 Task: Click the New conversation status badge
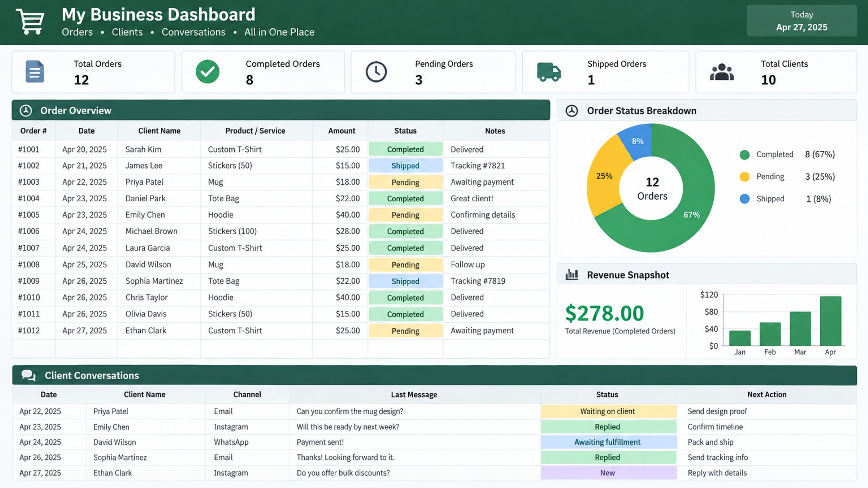coord(609,473)
